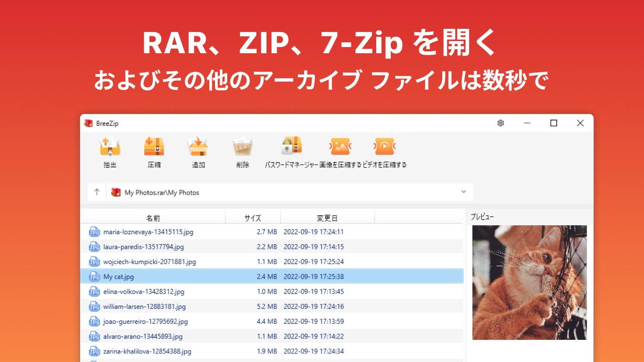Click the 5.2 MB size cell
The image size is (644, 362).
coord(267,306)
